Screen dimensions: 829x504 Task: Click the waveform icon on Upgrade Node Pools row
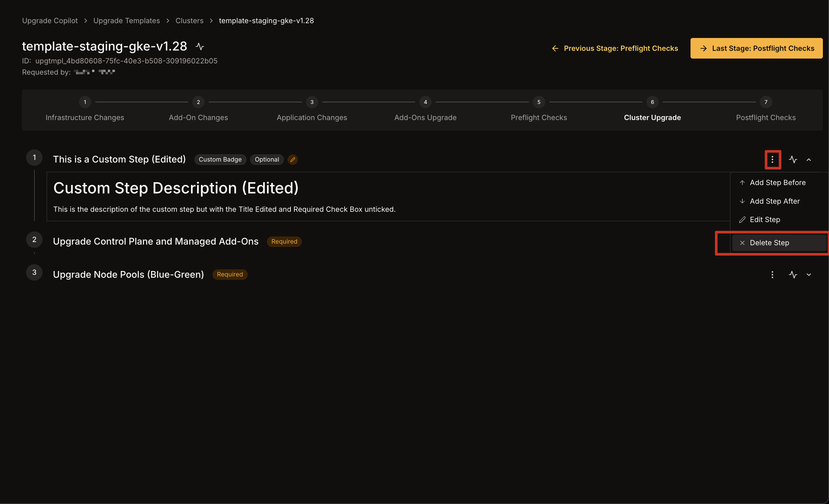tap(793, 275)
